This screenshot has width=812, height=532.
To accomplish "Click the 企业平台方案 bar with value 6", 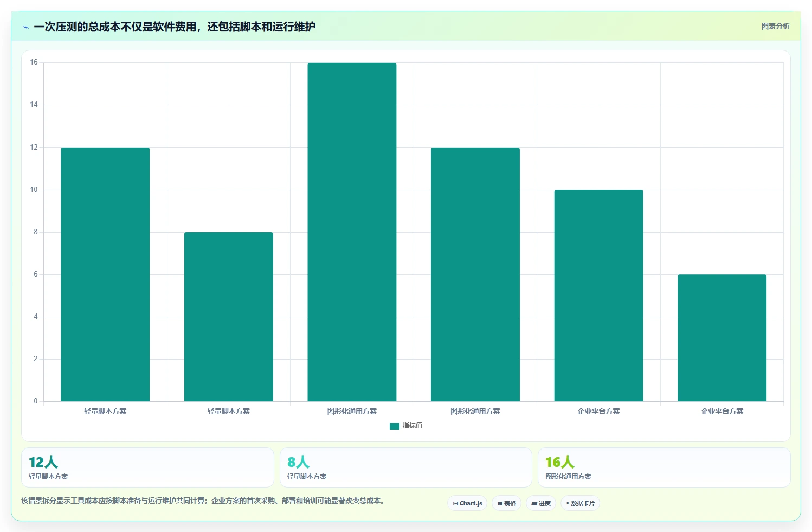I will 722,338.
